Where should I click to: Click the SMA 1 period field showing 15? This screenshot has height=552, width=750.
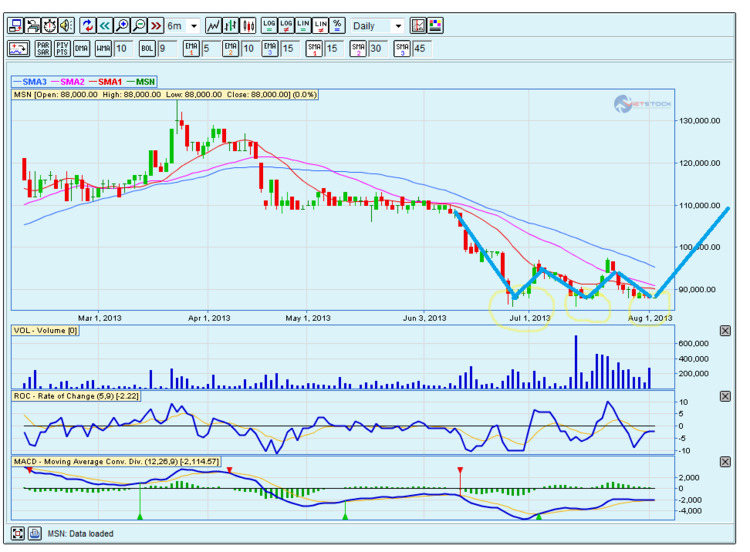coord(334,48)
